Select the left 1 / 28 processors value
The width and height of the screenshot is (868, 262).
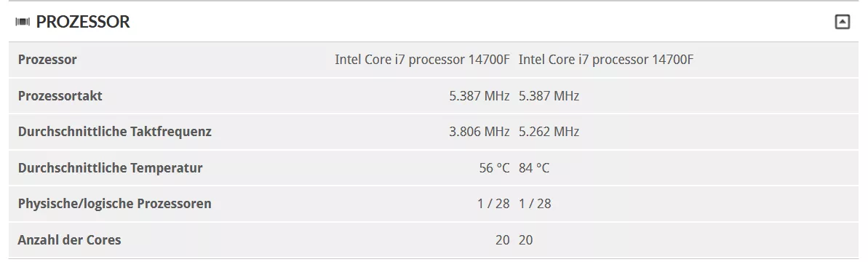493,204
